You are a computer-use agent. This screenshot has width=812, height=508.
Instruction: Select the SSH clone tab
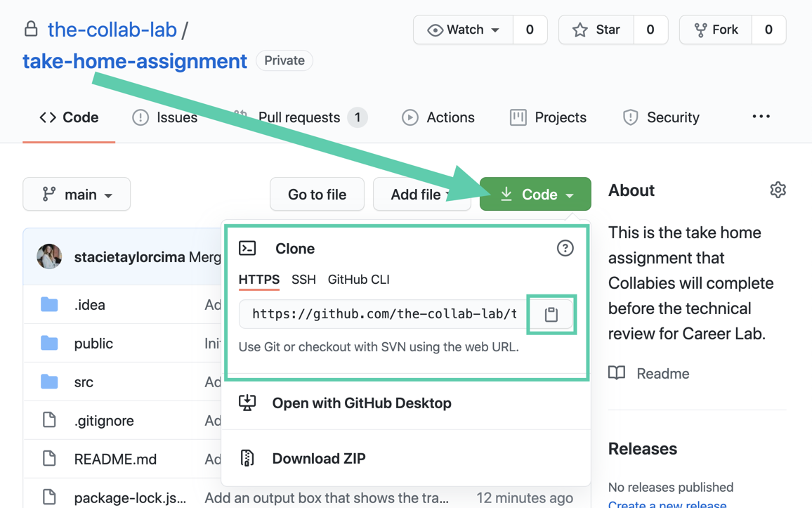(x=303, y=279)
